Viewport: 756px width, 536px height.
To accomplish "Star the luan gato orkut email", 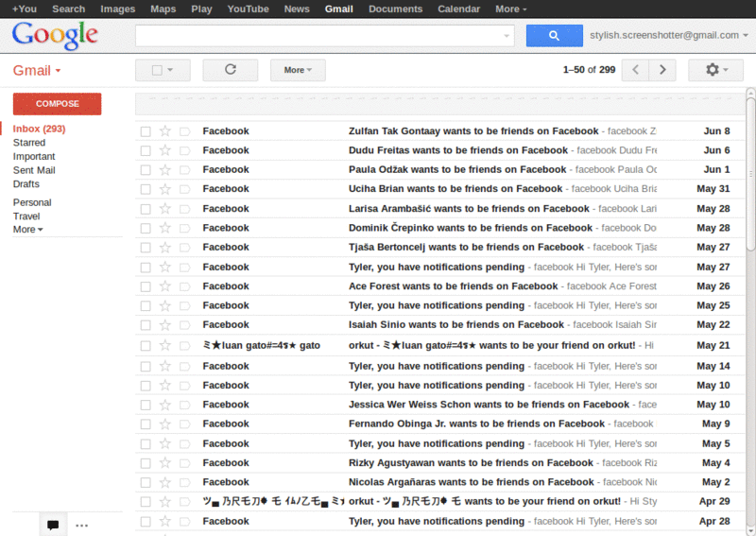I will click(x=164, y=345).
